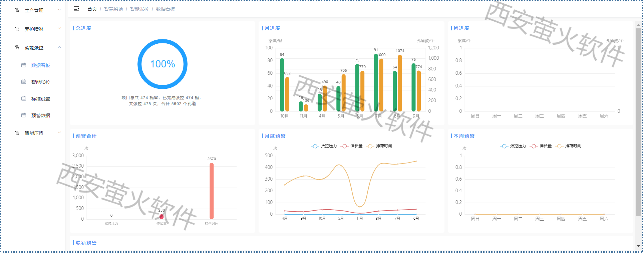This screenshot has height=253, width=644.
Task: Open the 智能压浆 menu
Action: tap(34, 133)
